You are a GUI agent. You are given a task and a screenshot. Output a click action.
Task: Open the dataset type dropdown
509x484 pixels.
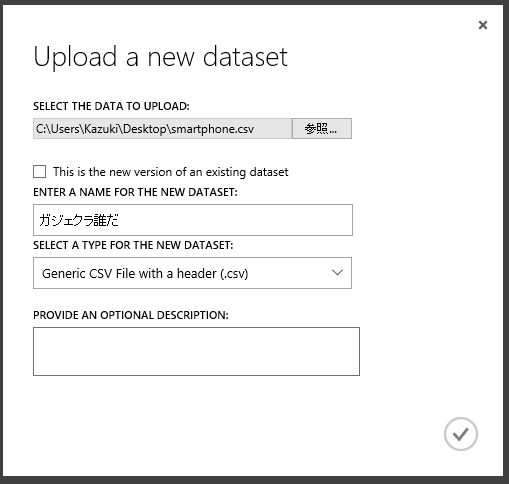coord(192,273)
